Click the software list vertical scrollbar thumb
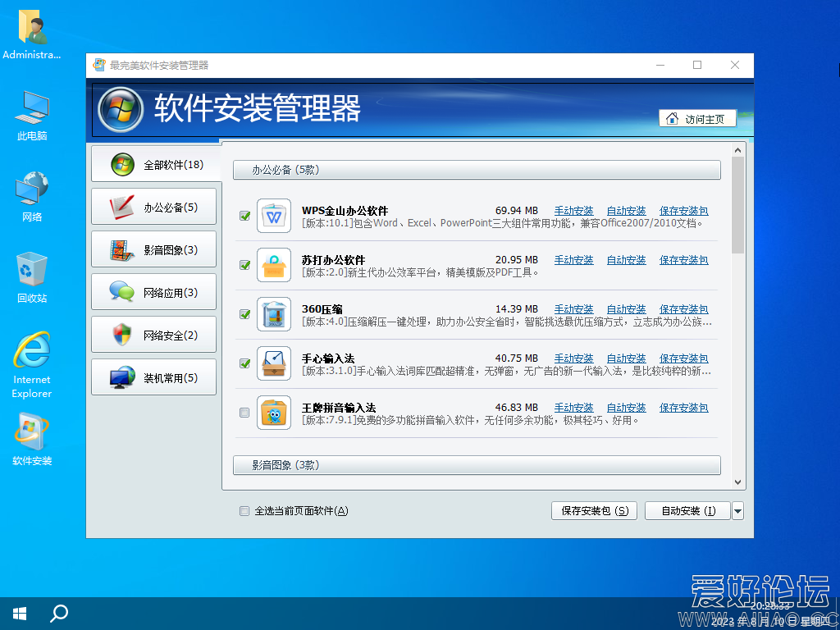 tap(737, 205)
